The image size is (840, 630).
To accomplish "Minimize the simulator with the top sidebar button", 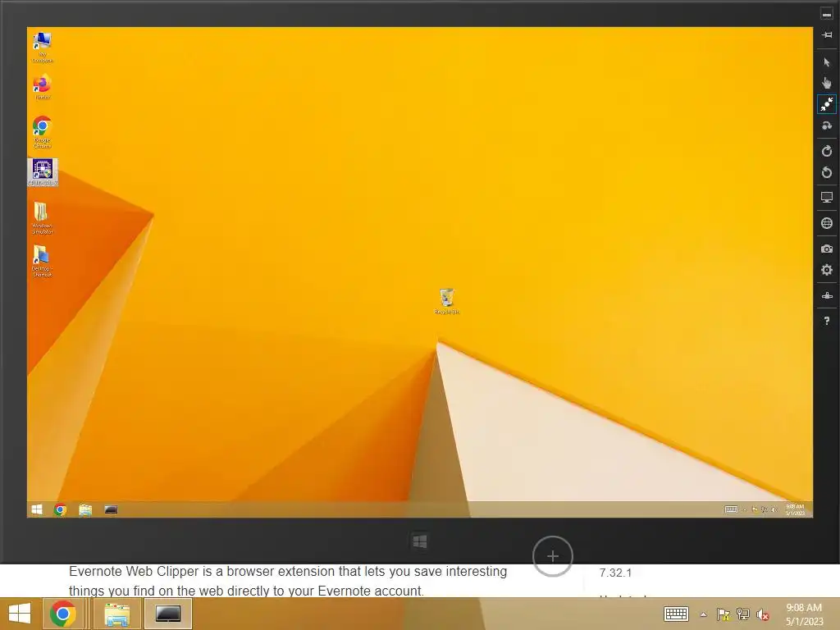I will click(x=827, y=15).
